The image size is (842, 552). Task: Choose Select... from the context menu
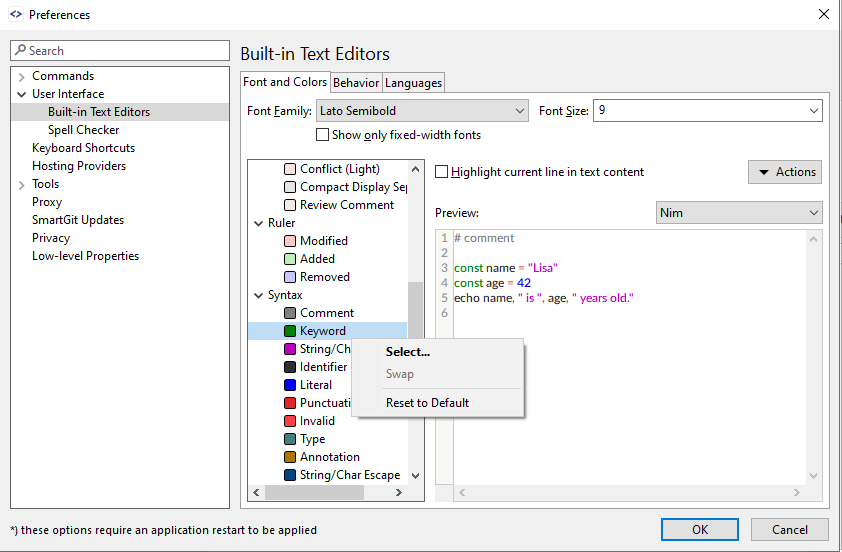click(x=407, y=352)
